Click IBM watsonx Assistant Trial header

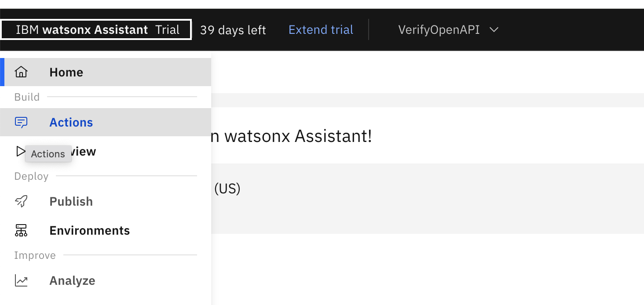97,30
